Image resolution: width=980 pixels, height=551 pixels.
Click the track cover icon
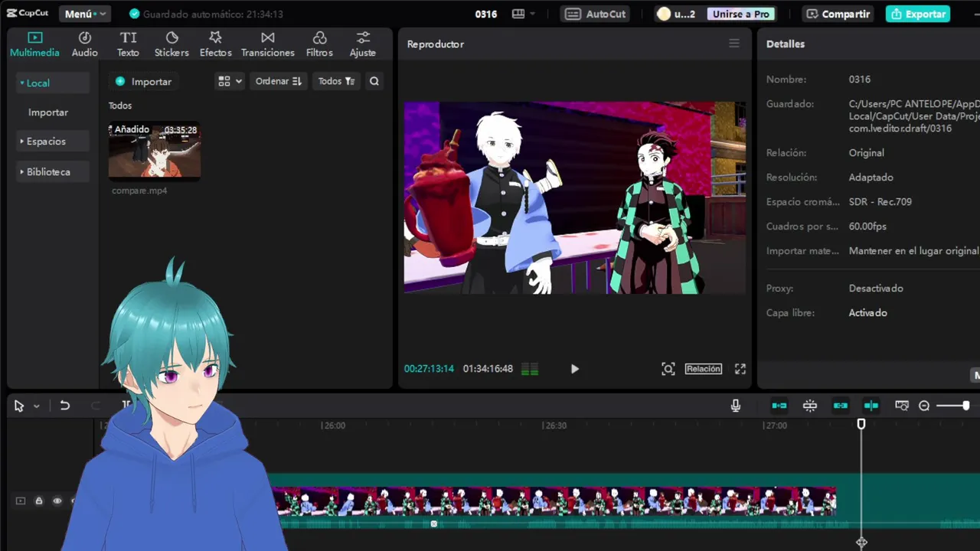point(21,501)
